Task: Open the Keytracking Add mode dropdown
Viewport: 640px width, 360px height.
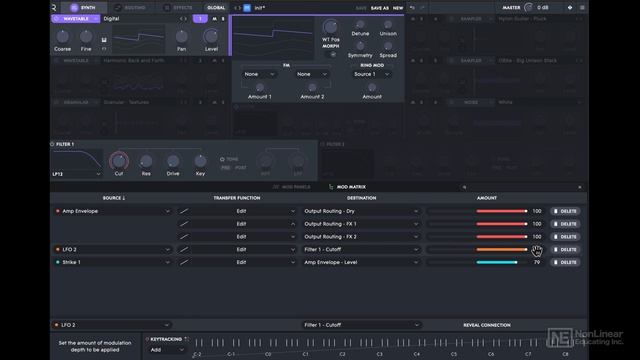Action: pos(167,350)
